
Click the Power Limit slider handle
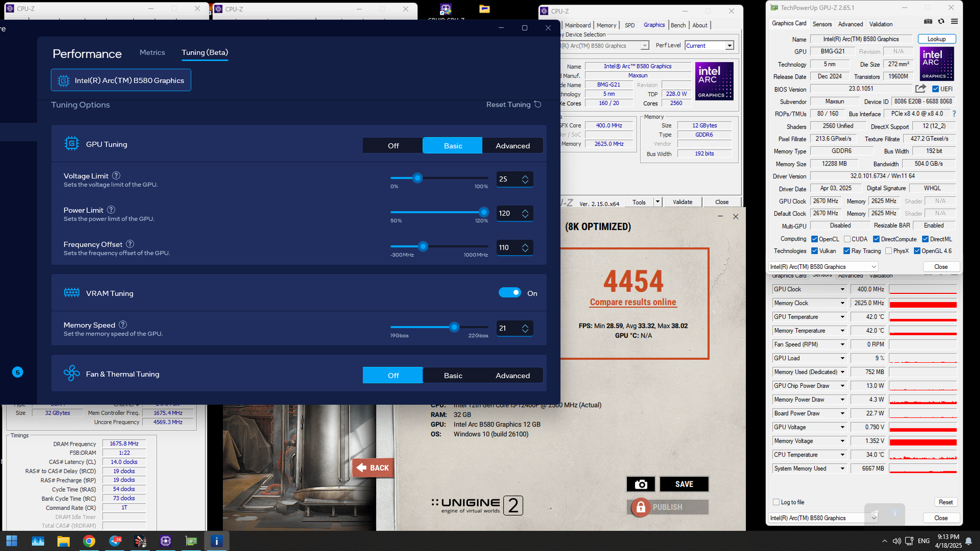(484, 212)
